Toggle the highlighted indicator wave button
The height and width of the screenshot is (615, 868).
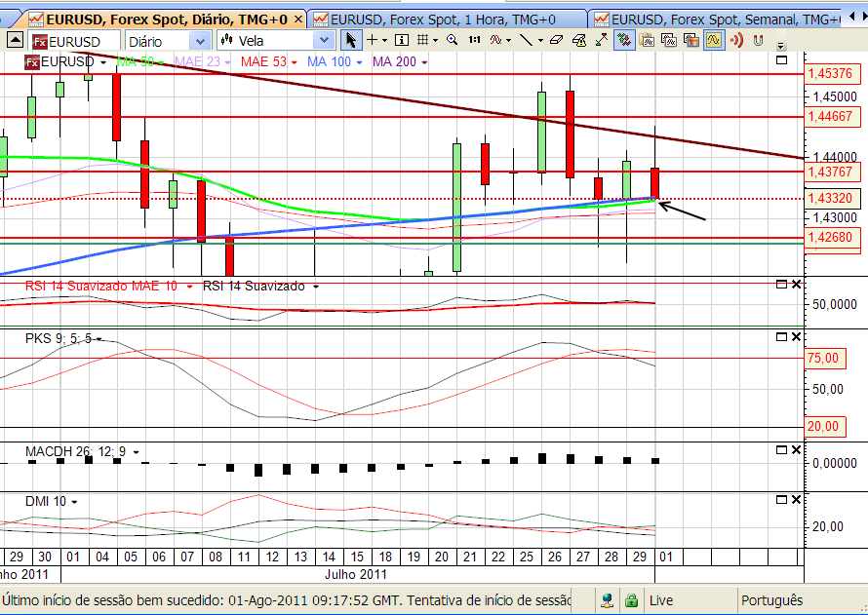(713, 40)
